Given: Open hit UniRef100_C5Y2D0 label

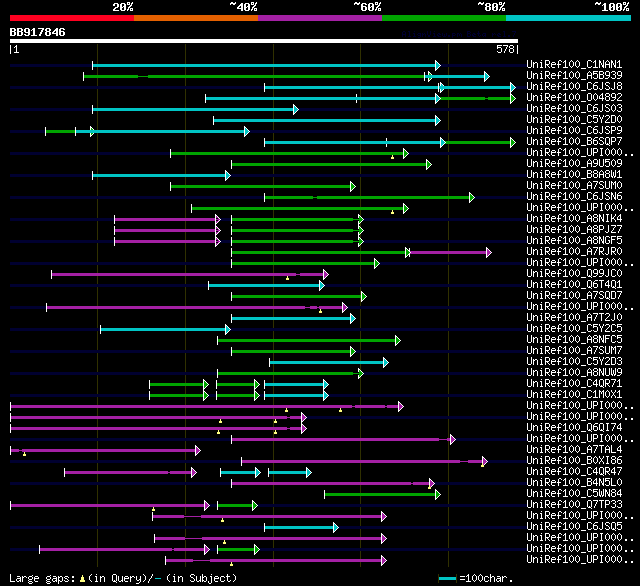Looking at the screenshot, I should (574, 120).
